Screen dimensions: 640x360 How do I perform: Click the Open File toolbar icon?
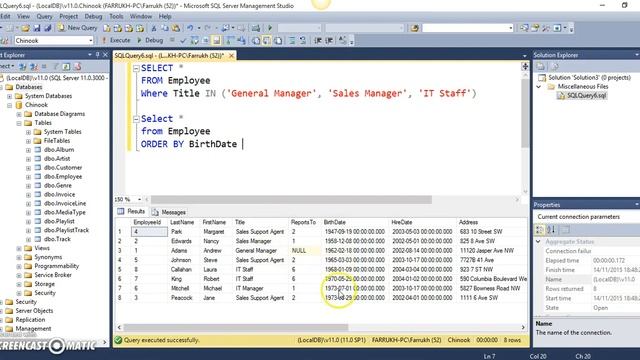25,28
